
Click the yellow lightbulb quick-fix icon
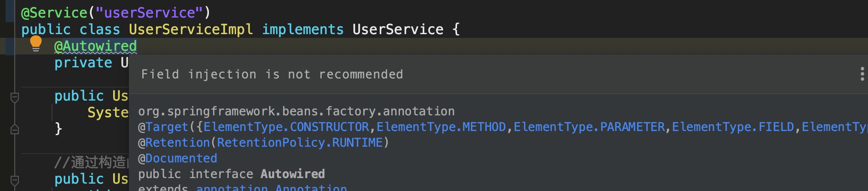35,44
